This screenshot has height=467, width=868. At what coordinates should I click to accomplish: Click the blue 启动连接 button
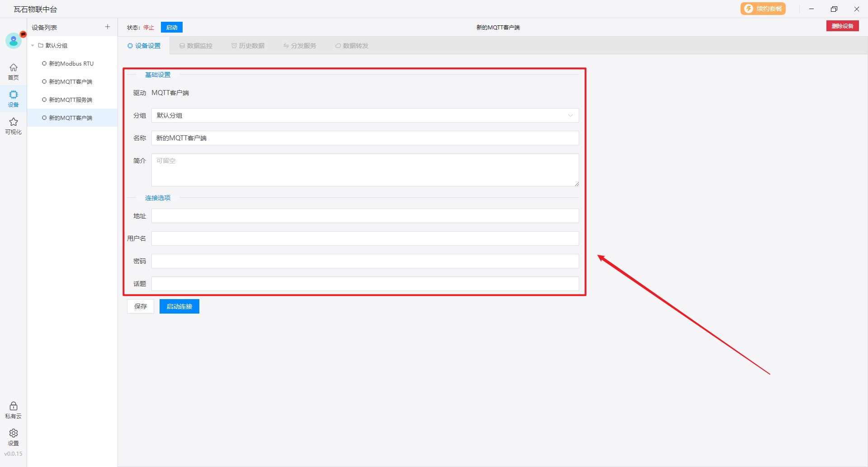click(179, 306)
